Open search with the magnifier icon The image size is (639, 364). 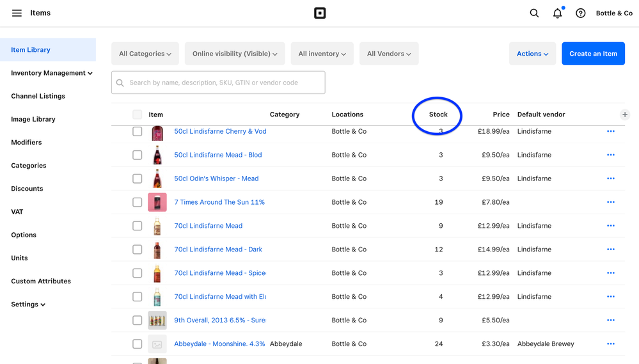point(534,13)
